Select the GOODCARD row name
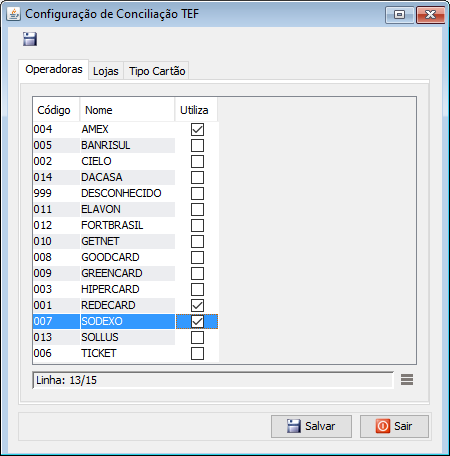 pos(128,257)
